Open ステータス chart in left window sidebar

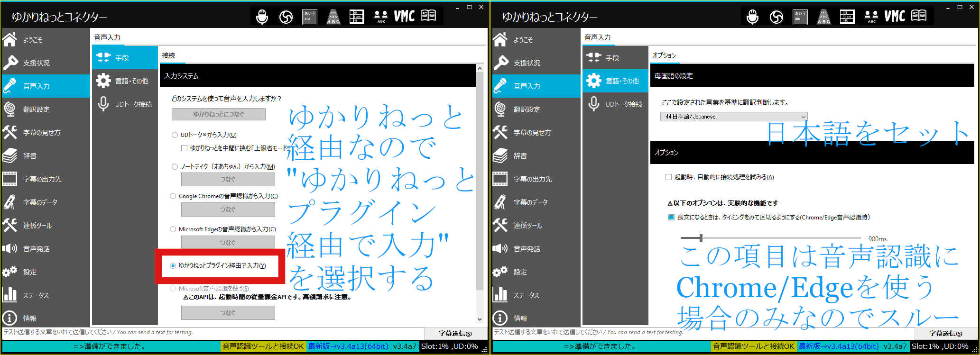45,295
